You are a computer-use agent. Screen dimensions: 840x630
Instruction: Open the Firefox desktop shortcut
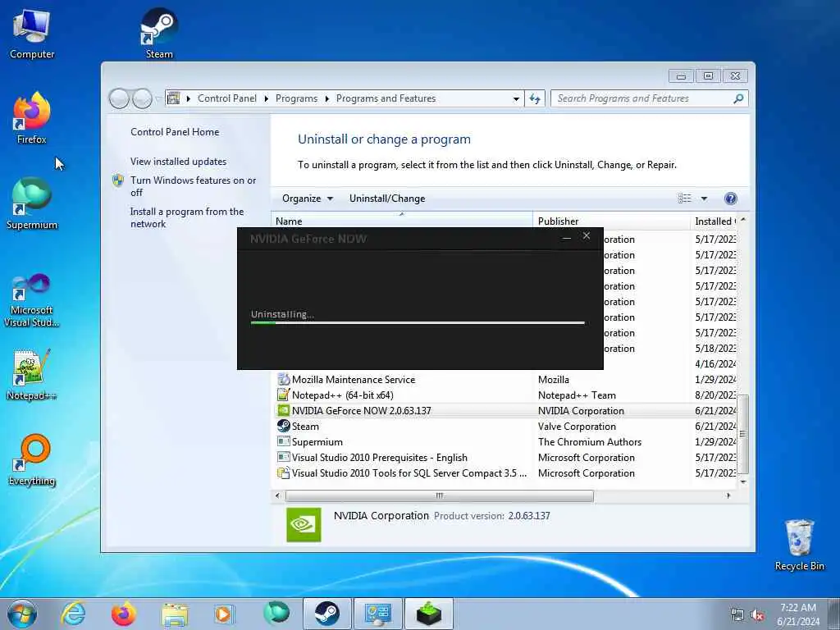[x=32, y=118]
